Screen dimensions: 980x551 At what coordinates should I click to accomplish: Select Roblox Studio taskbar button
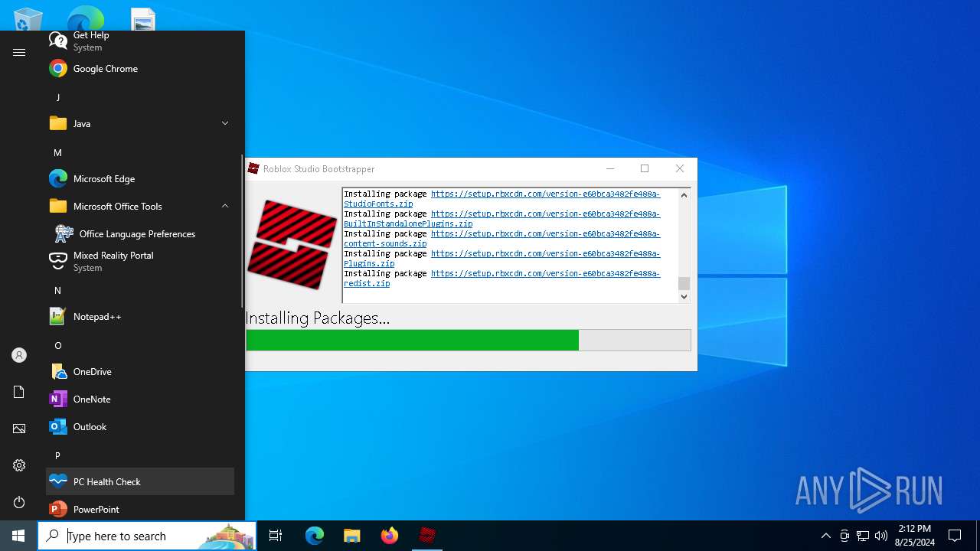427,536
